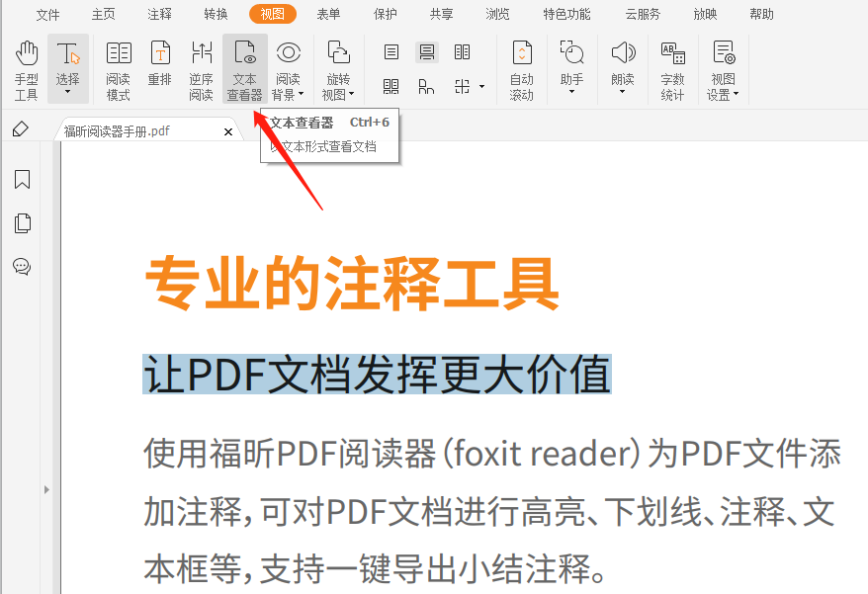Click the heading 专业的注释工具

coord(352,283)
